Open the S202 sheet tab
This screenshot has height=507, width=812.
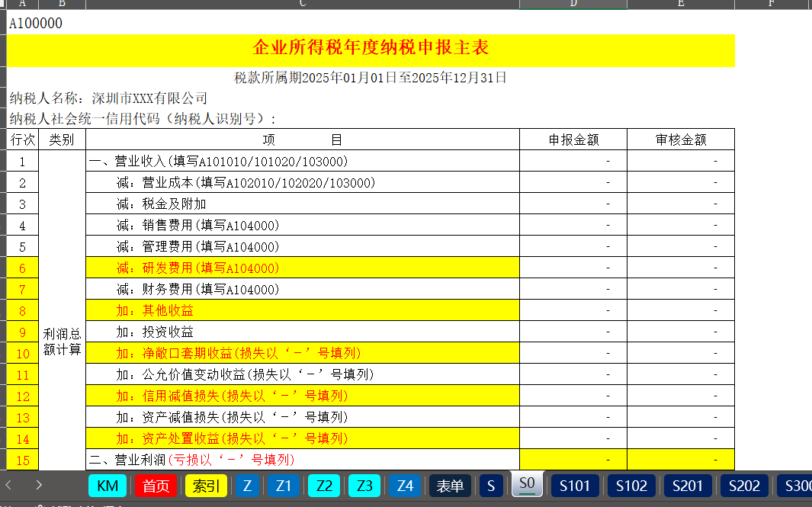(x=744, y=486)
